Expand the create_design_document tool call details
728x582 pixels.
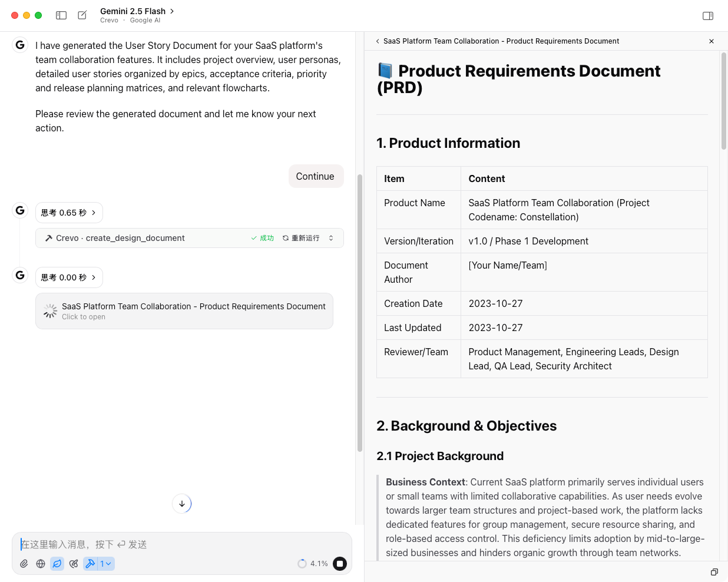[x=331, y=238]
